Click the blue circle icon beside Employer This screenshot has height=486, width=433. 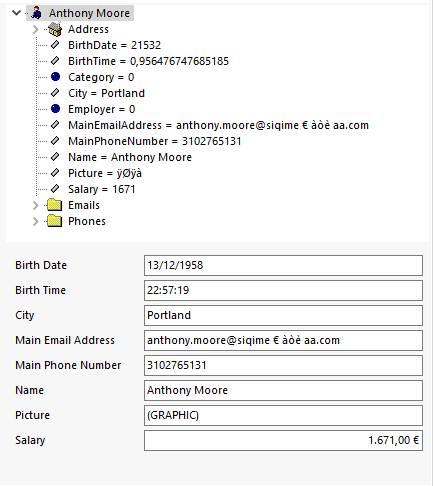tap(55, 109)
